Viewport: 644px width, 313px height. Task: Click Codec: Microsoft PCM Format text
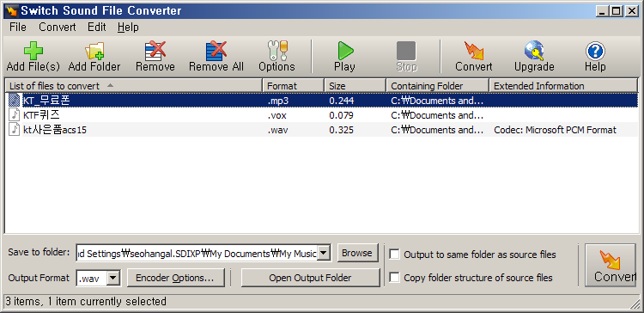coord(555,131)
